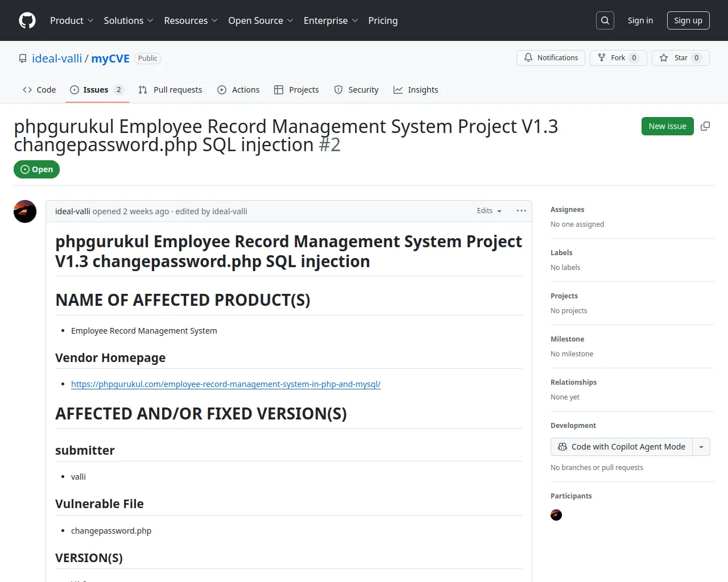Click the Sign up button
This screenshot has width=728, height=582.
[688, 20]
